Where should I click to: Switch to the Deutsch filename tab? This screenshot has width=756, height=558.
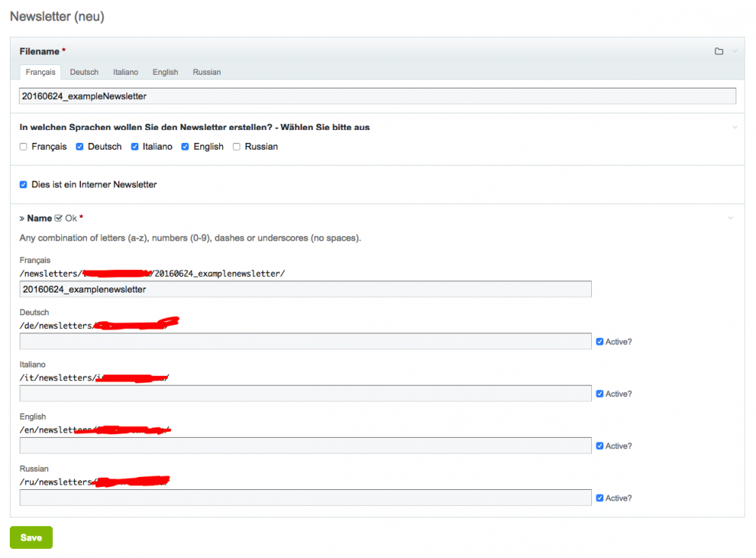click(x=84, y=72)
